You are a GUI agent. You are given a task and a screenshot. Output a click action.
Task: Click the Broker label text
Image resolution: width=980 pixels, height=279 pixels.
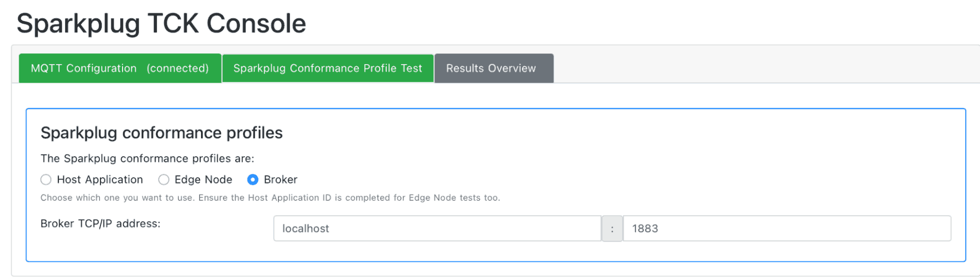(x=280, y=180)
